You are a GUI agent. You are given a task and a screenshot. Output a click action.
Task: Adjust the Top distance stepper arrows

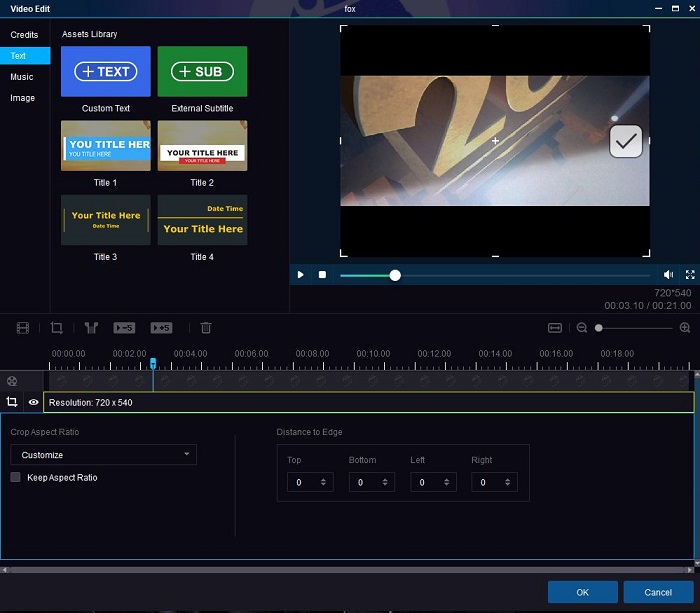tap(323, 482)
